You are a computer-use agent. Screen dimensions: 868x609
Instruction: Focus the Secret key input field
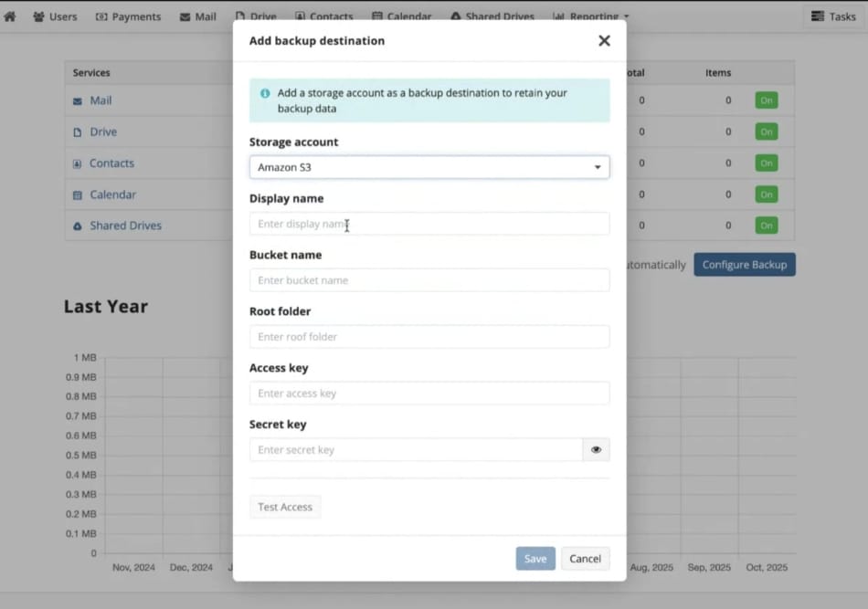[417, 450]
